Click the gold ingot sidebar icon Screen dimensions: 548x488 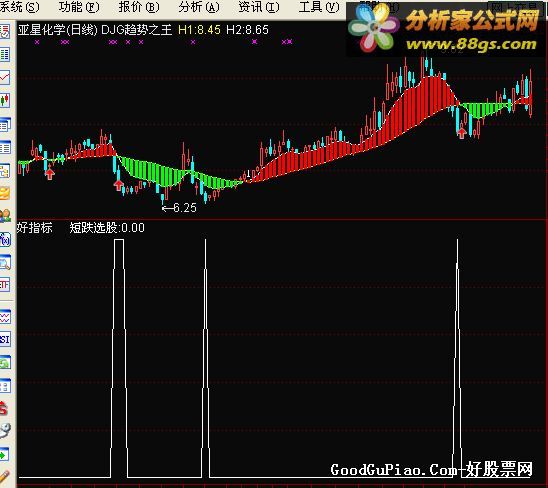click(x=5, y=193)
